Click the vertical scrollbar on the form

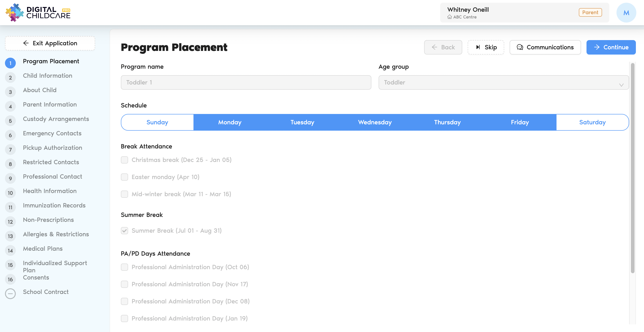point(632,167)
